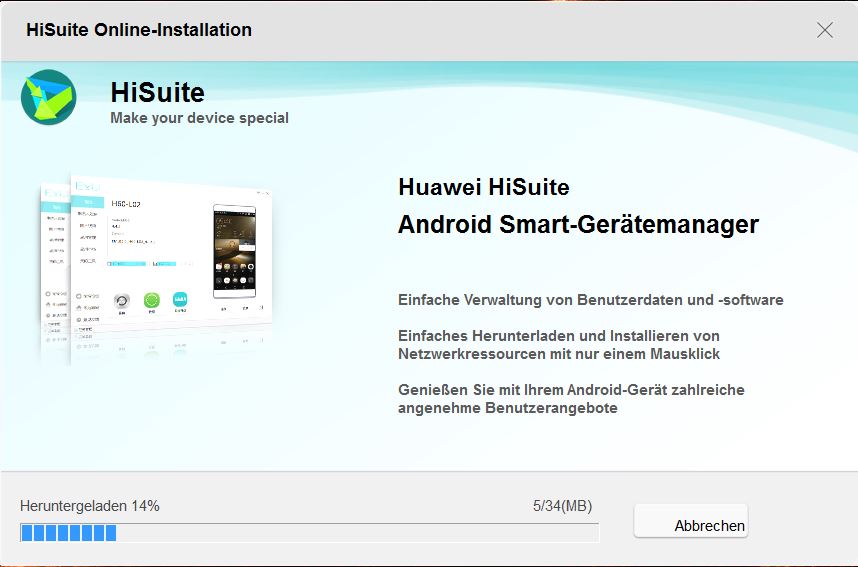Click the 'Android Smart-Gerätemanager' headline
This screenshot has width=858, height=567.
[x=578, y=224]
